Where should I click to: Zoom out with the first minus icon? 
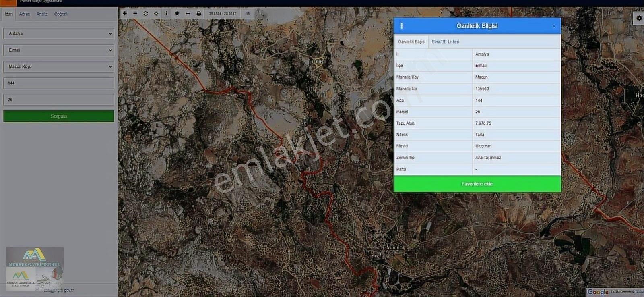point(135,13)
